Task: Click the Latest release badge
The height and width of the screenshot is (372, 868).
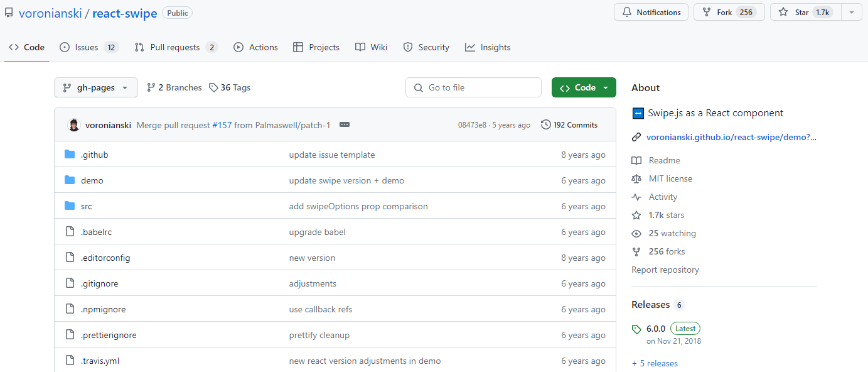Action: tap(685, 328)
